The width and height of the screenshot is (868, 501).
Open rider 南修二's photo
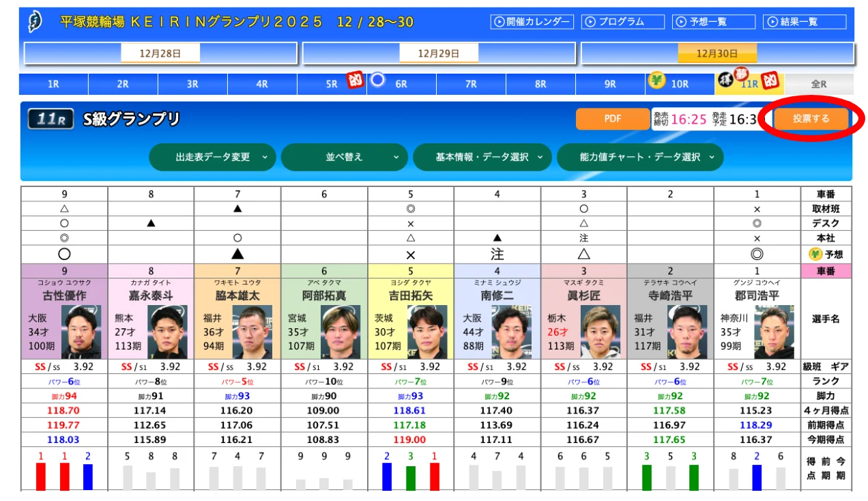point(514,332)
